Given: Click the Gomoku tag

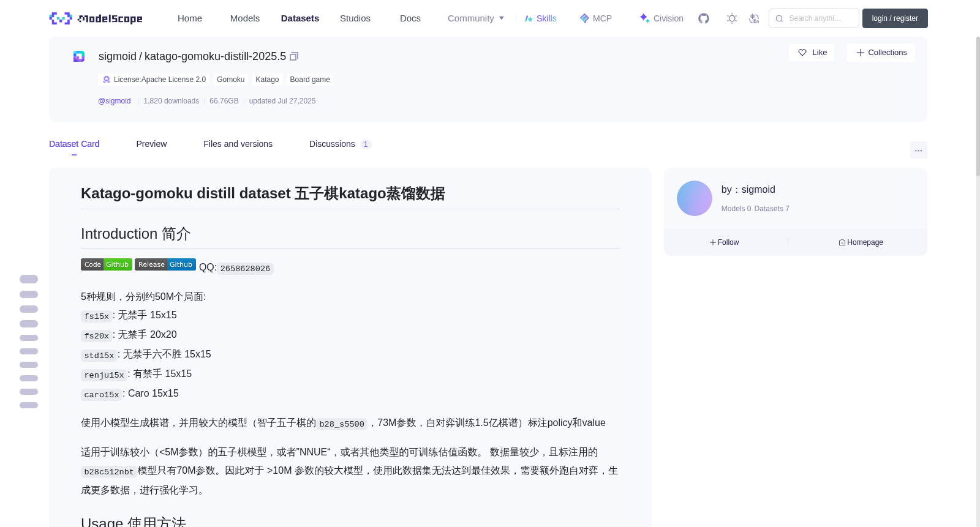Looking at the screenshot, I should [x=231, y=80].
